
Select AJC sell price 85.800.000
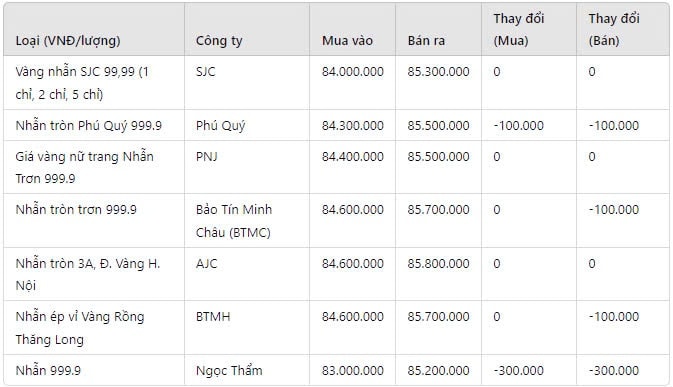pyautogui.click(x=438, y=263)
